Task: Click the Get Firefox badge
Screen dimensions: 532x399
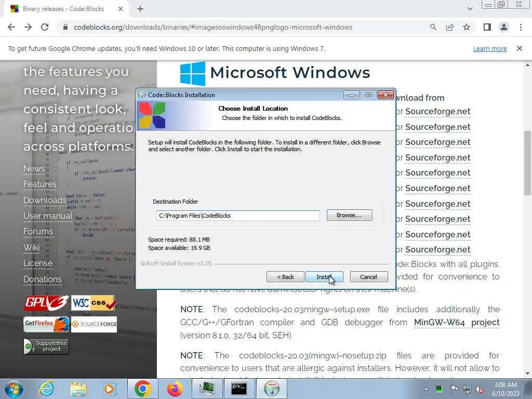Action: (x=46, y=324)
